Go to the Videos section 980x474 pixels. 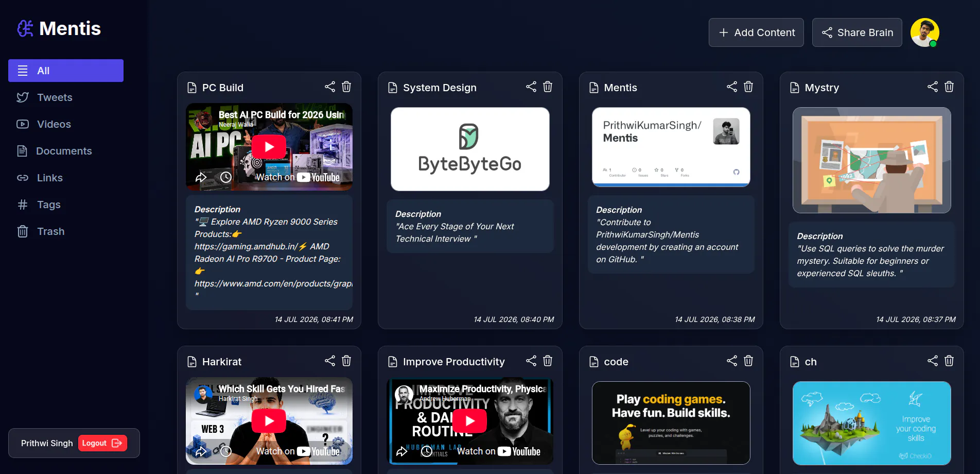66,124
